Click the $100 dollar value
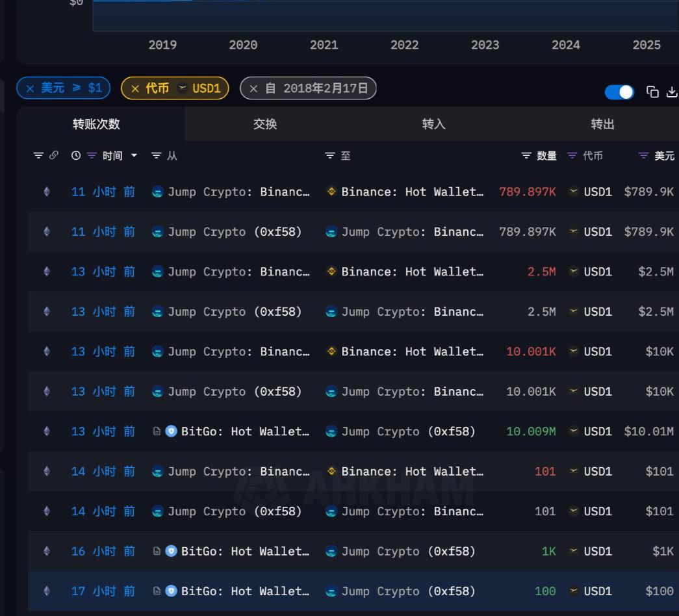The width and height of the screenshot is (679, 616). point(660,591)
